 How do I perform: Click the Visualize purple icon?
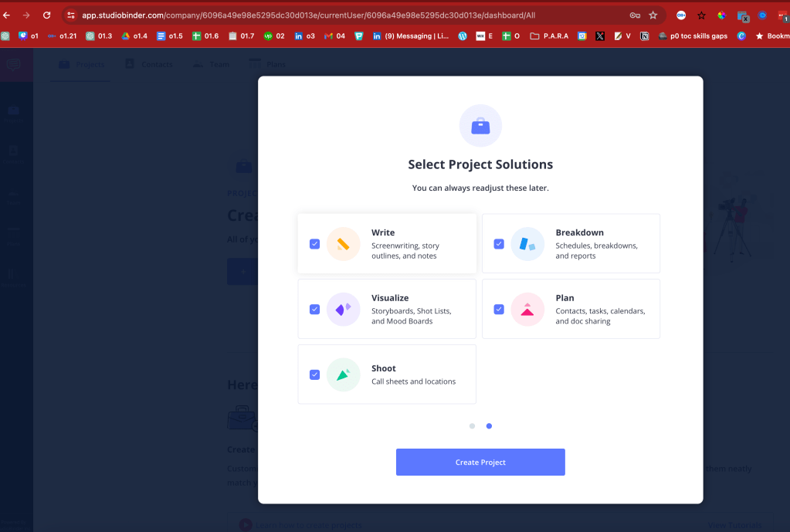343,310
